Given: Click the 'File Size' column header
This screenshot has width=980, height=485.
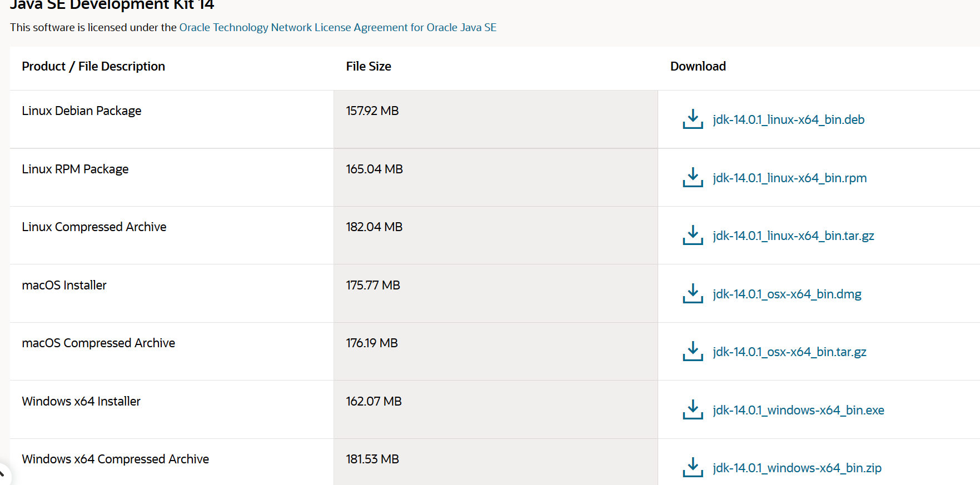Looking at the screenshot, I should [x=369, y=66].
